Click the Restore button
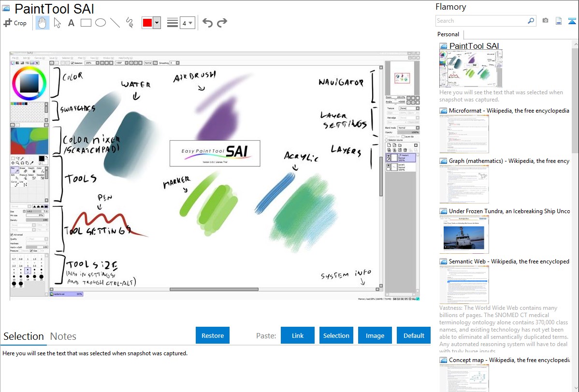579x392 pixels. tap(213, 335)
